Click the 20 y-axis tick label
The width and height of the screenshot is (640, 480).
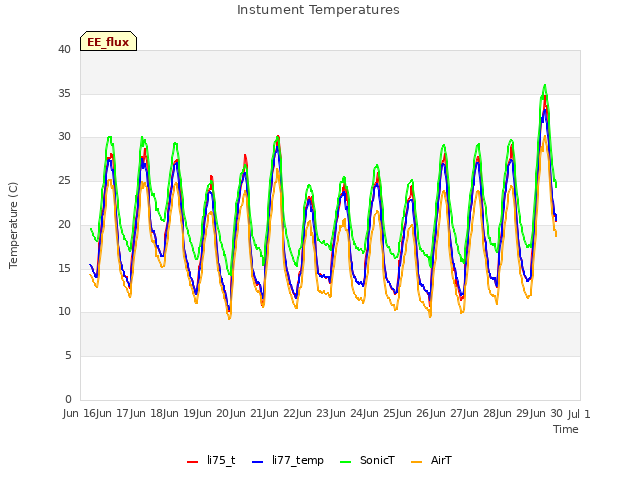64,224
